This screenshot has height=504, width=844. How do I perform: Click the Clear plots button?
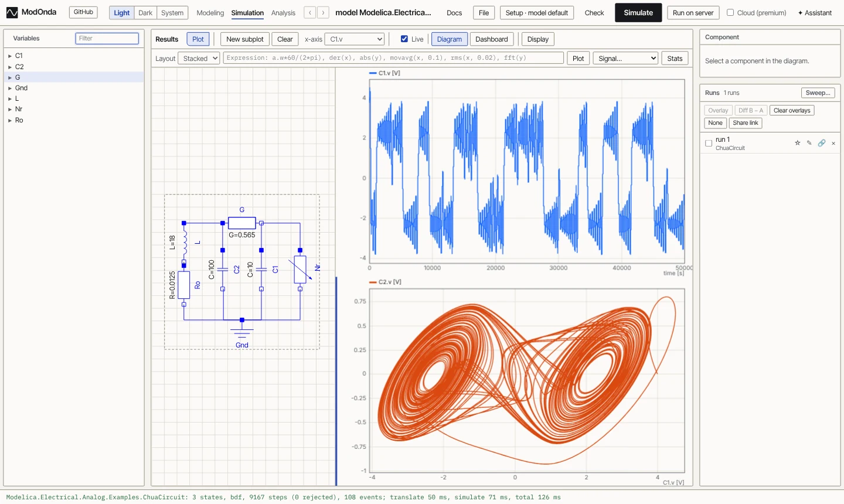pos(285,39)
